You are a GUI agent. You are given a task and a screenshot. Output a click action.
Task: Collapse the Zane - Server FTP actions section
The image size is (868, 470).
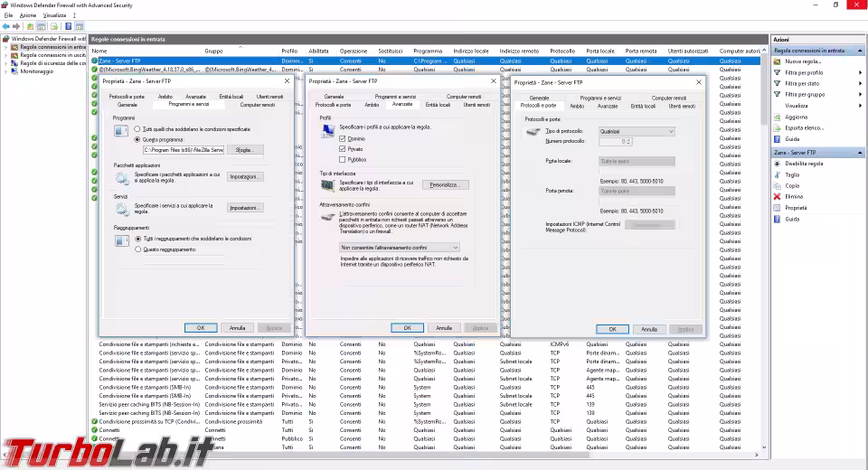click(x=860, y=152)
